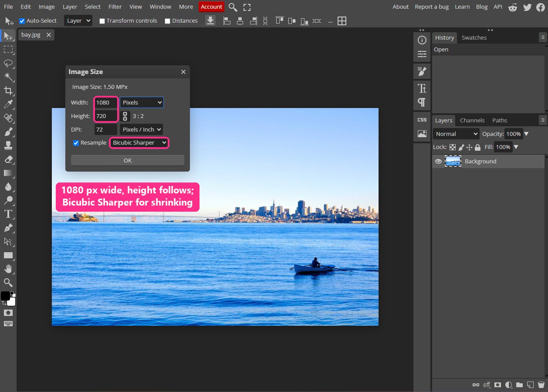Select the Eraser tool
548x392 pixels.
(8, 159)
